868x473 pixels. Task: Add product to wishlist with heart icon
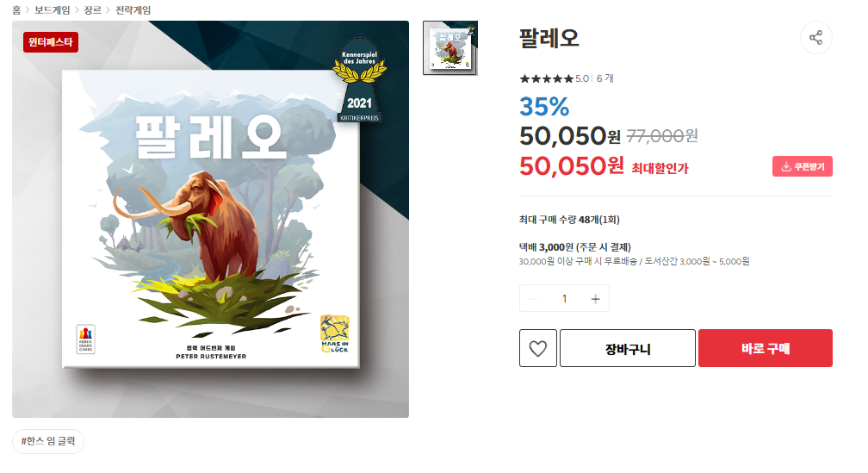click(537, 348)
